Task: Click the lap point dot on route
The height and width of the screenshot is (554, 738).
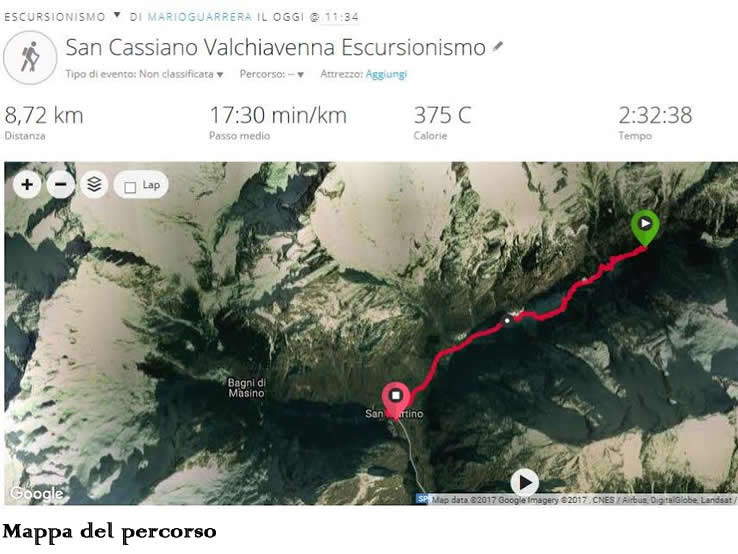Action: coord(507,321)
